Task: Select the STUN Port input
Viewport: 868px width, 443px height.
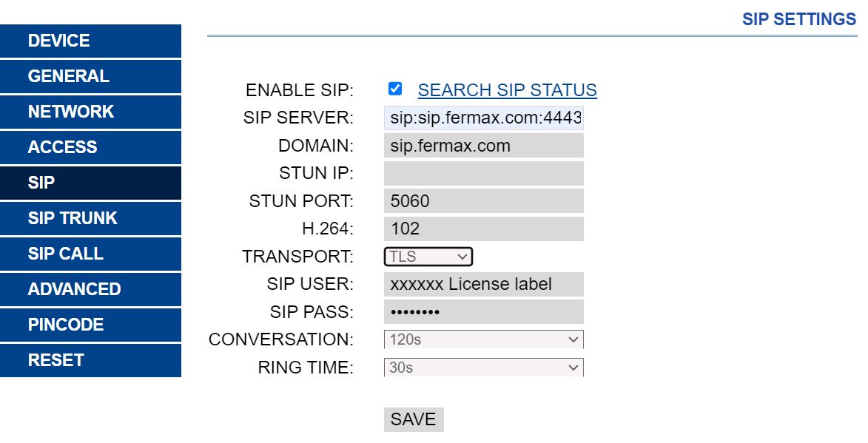Action: coord(484,200)
